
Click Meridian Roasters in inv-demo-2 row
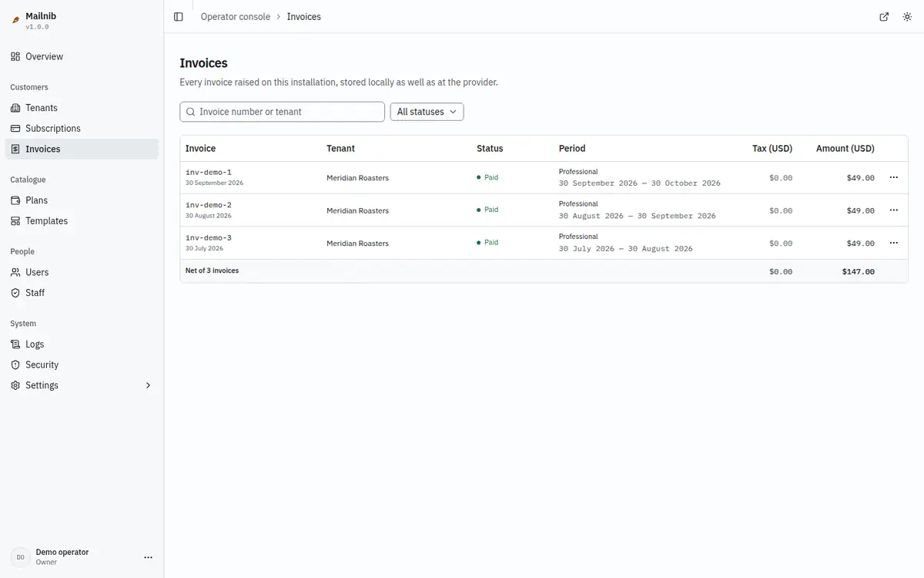[x=357, y=210]
